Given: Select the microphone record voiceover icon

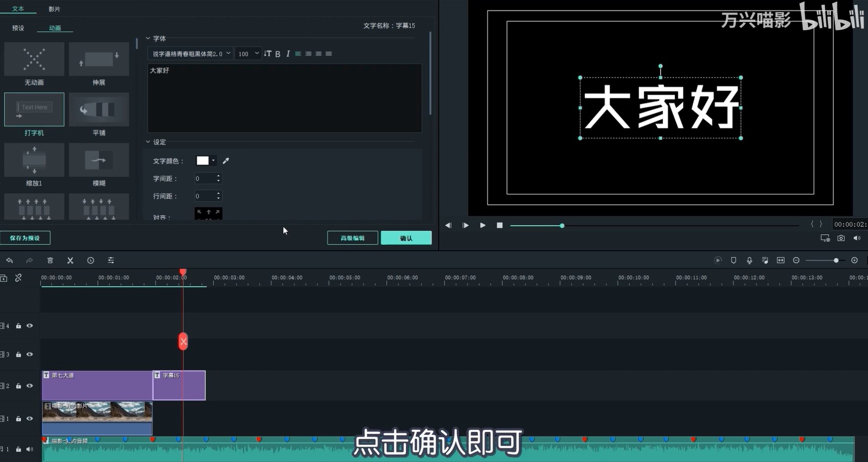Looking at the screenshot, I should 749,260.
